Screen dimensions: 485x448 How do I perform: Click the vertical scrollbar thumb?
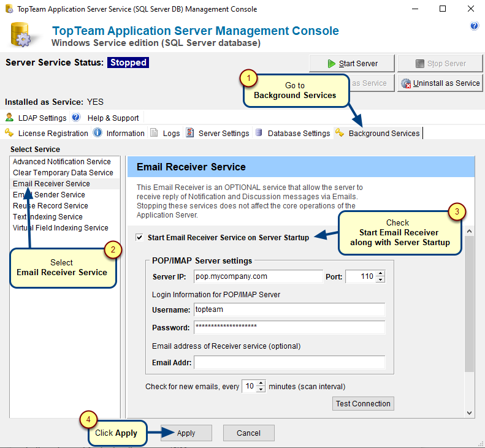coord(469,304)
